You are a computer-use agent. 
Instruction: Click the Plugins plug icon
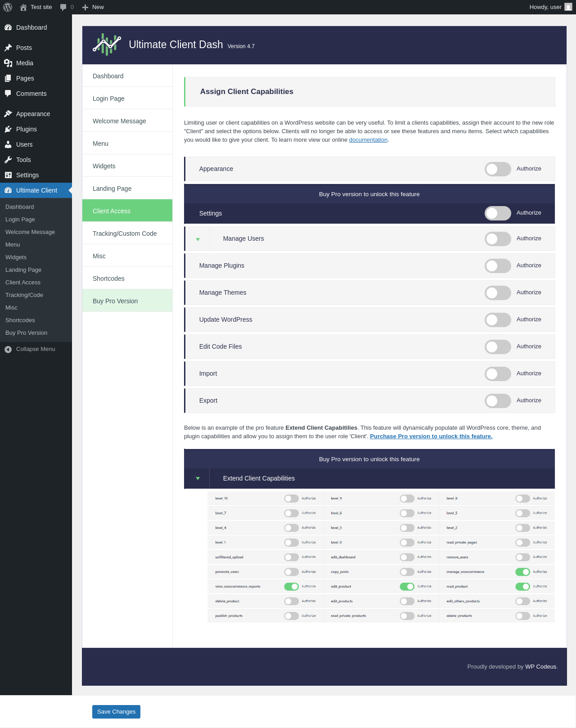click(8, 129)
